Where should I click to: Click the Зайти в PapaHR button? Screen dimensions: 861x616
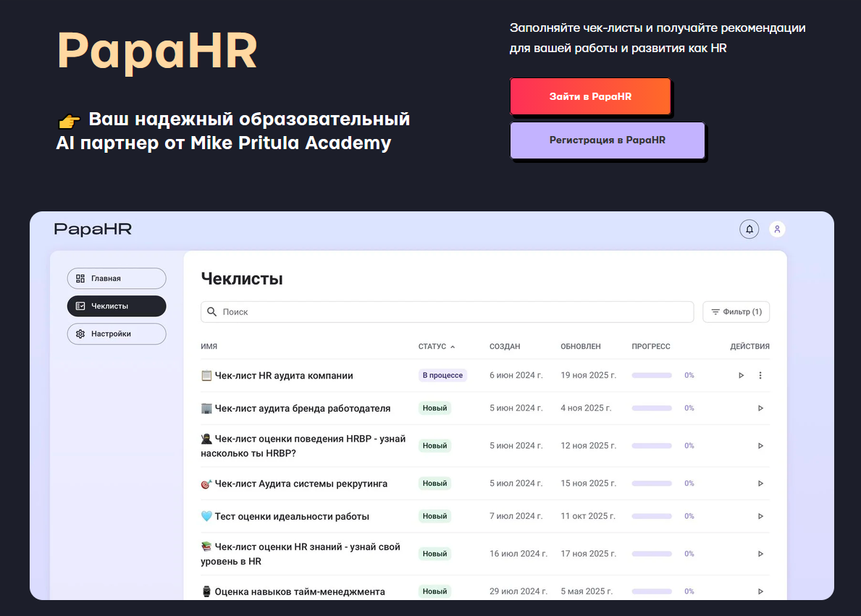pyautogui.click(x=590, y=96)
